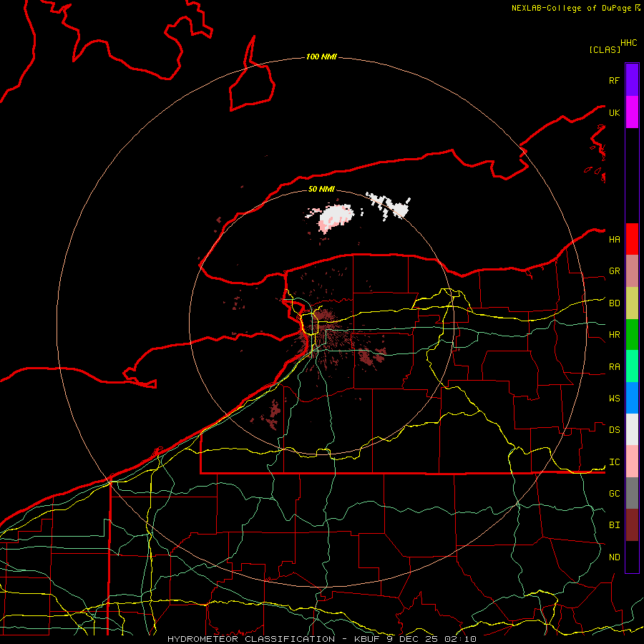Click the GC gray legend swatch
The image size is (644, 644).
click(x=632, y=493)
